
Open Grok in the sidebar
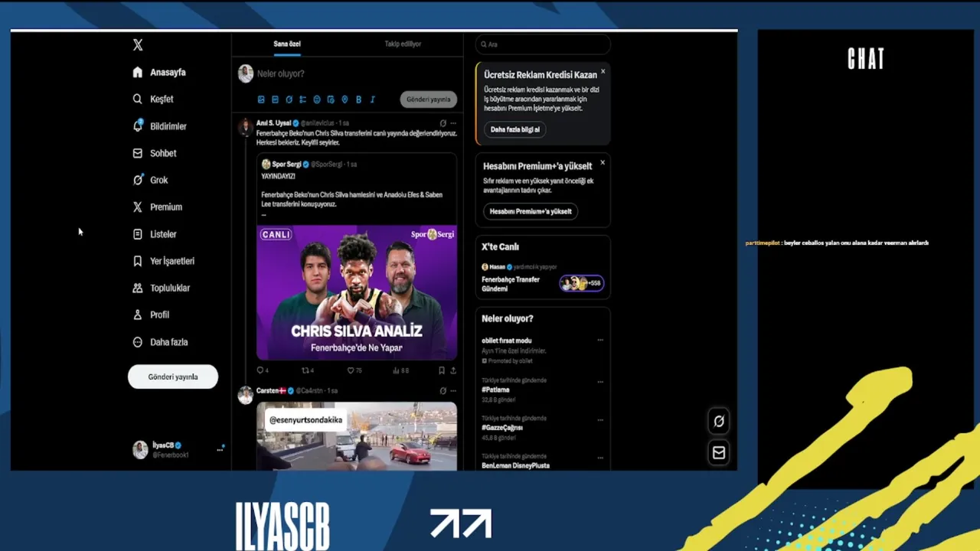click(x=150, y=180)
